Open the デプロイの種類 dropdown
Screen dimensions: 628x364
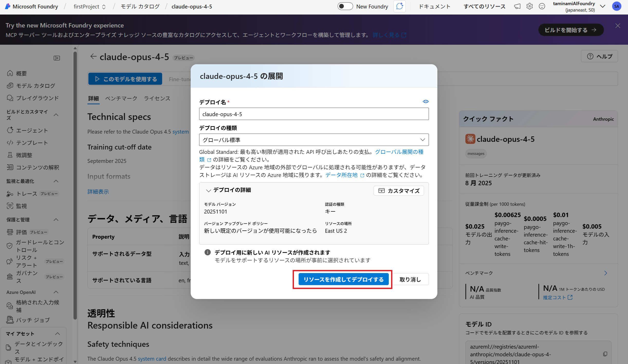(314, 140)
